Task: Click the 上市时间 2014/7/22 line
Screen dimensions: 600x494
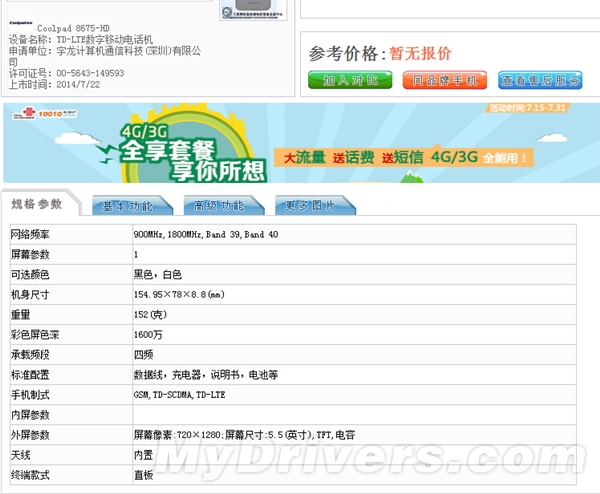Action: click(54, 84)
